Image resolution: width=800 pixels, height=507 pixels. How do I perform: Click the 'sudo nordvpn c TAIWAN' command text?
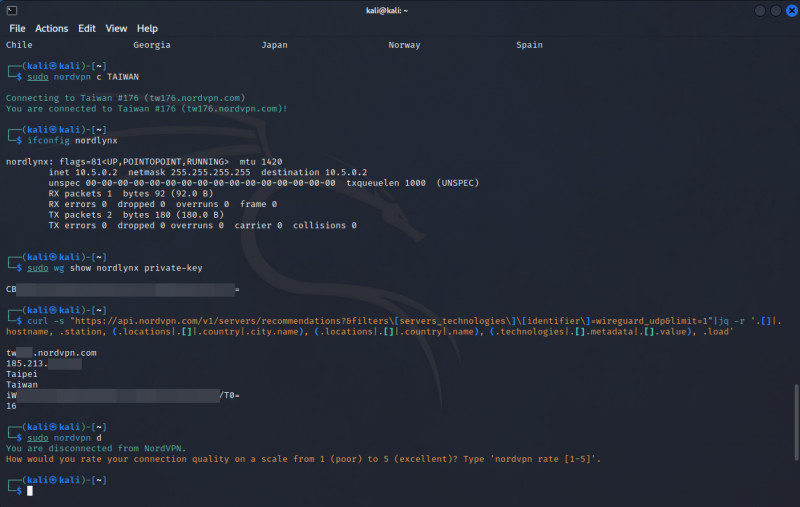83,76
